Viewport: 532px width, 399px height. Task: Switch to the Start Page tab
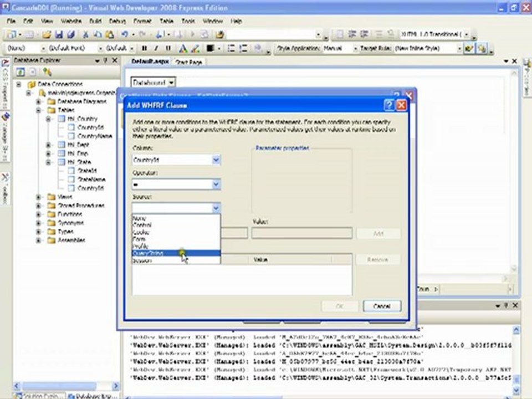click(189, 62)
